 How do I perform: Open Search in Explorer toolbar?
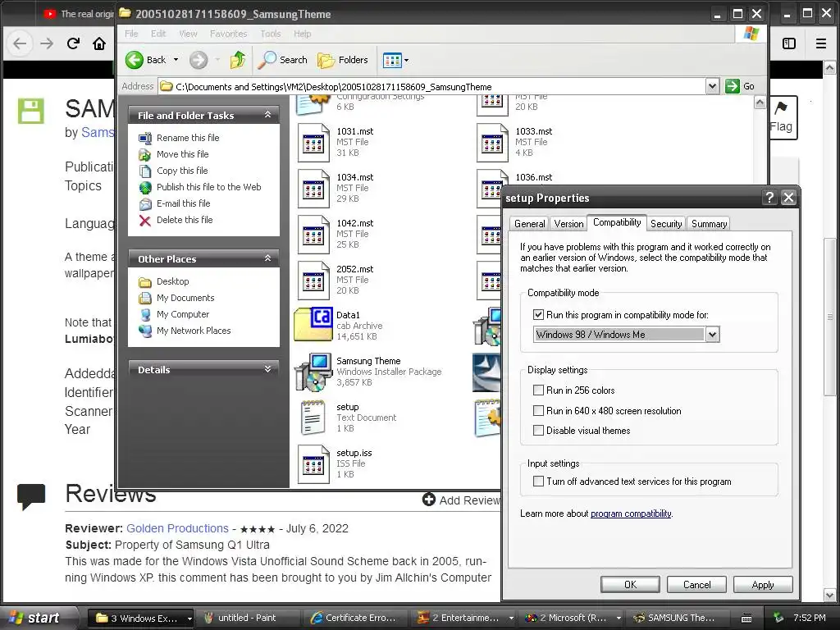coord(282,60)
